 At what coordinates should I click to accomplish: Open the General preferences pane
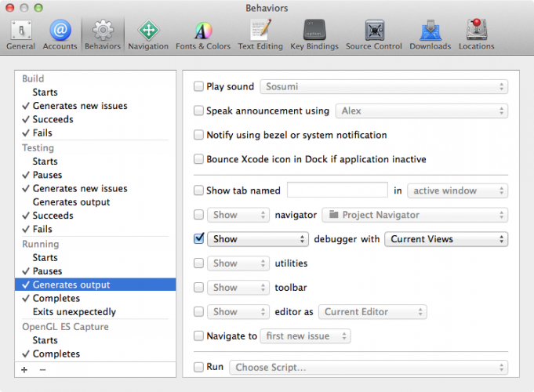pyautogui.click(x=20, y=35)
